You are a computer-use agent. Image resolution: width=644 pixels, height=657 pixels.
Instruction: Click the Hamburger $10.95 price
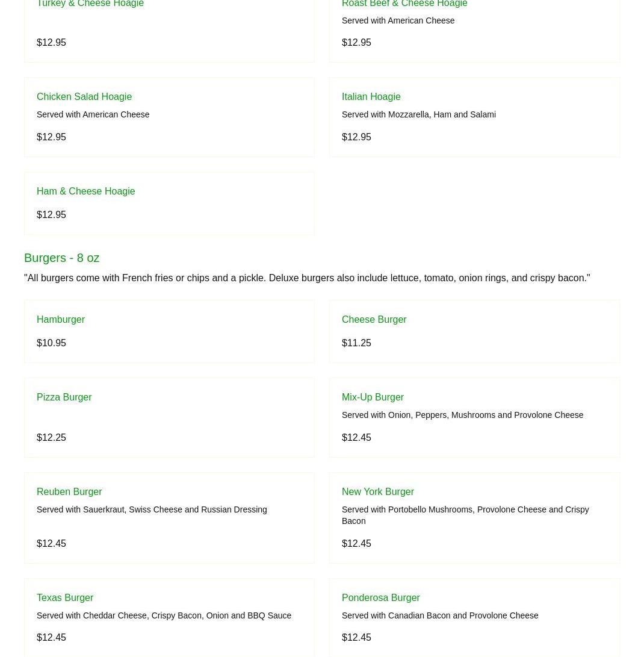coord(51,343)
